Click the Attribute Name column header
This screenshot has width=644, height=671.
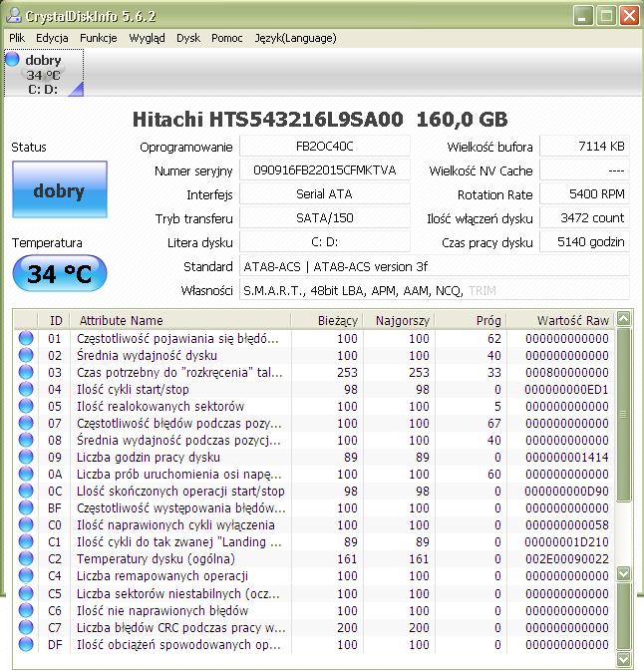[180, 320]
